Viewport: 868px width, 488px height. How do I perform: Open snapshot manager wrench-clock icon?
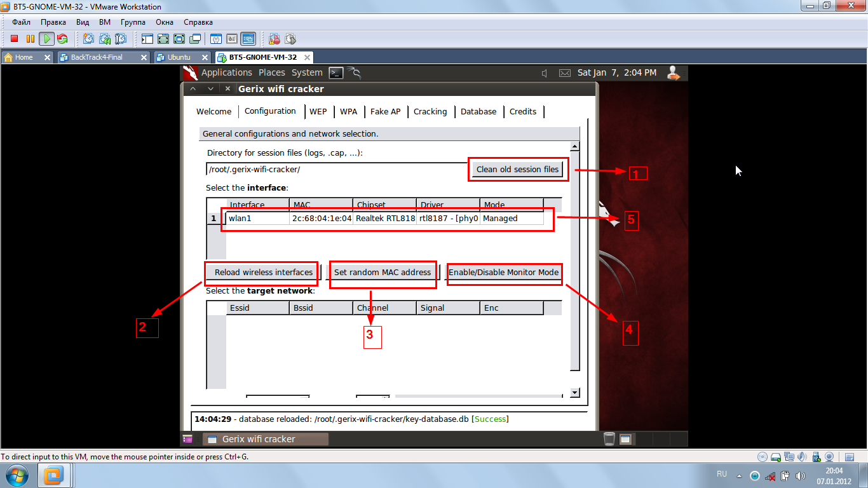[x=120, y=39]
